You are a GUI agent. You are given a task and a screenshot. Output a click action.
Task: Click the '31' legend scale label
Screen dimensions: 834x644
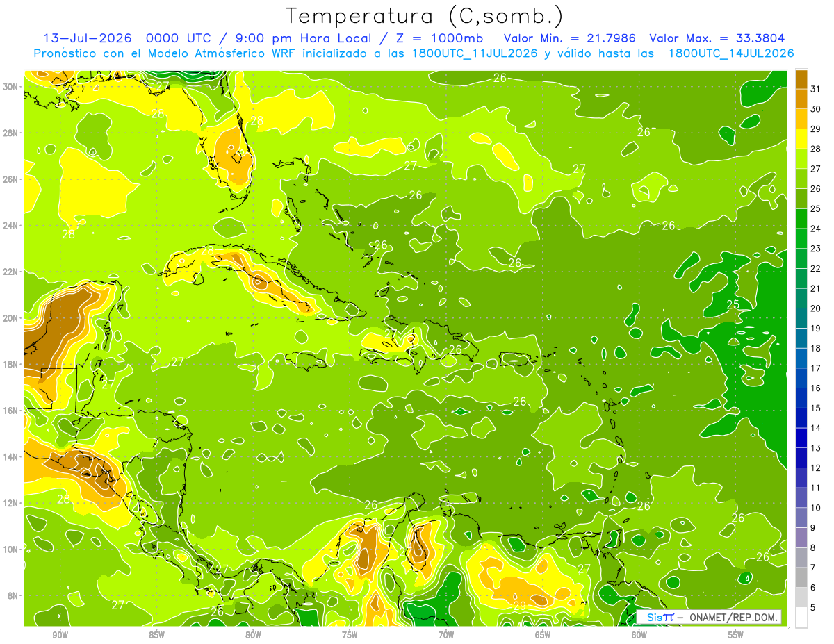click(816, 89)
